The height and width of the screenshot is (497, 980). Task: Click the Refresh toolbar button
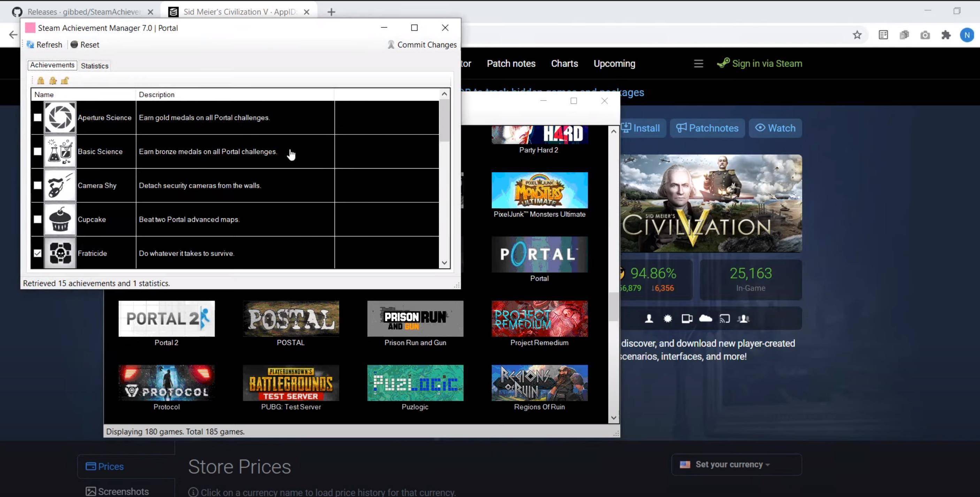45,45
